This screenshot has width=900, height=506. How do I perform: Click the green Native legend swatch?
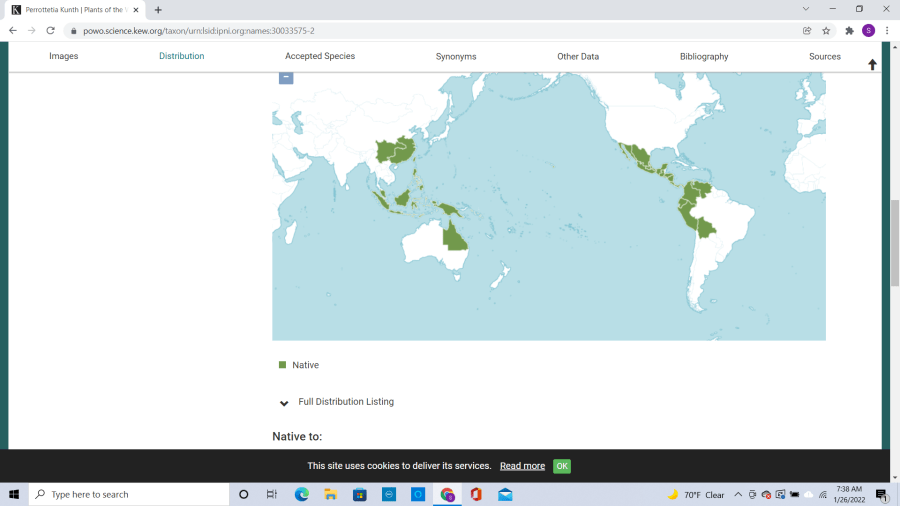tap(282, 365)
